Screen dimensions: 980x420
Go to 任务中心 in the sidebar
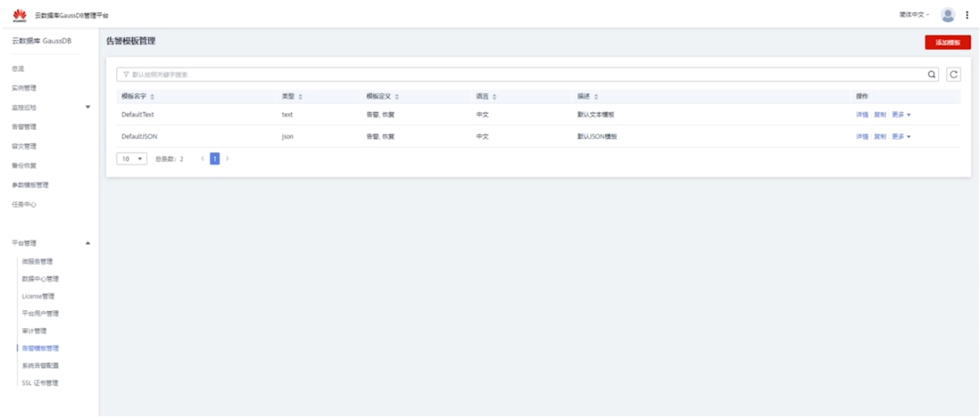point(24,205)
